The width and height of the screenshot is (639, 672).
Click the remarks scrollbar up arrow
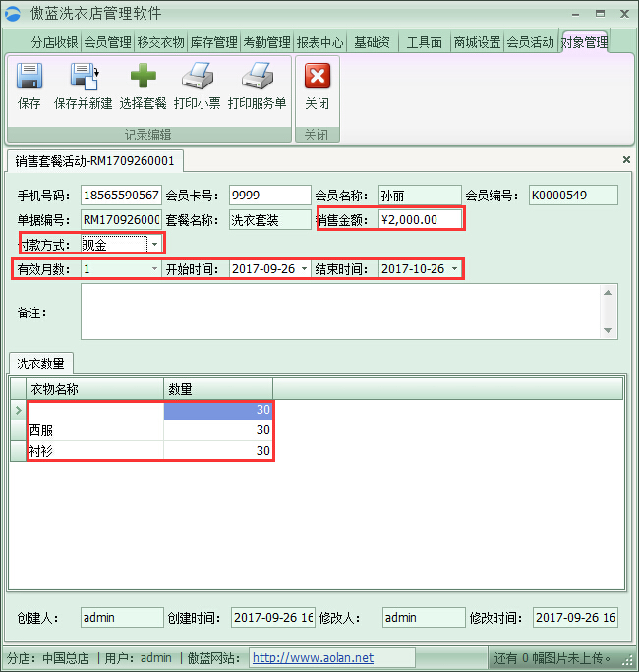[608, 293]
